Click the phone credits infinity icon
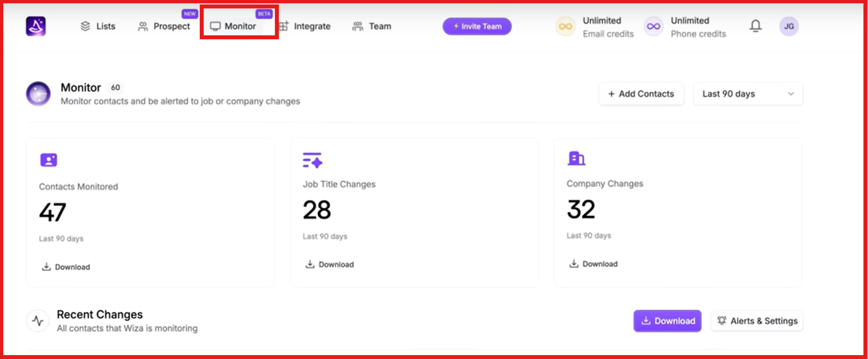This screenshot has height=359, width=868. (653, 26)
